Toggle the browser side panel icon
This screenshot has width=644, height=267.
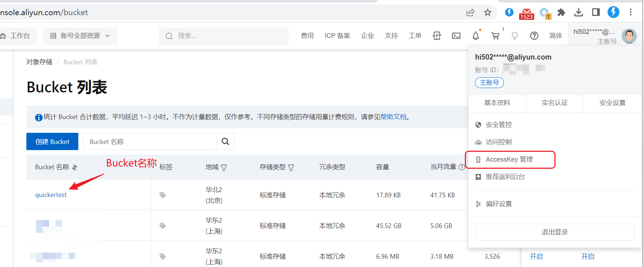click(x=596, y=12)
